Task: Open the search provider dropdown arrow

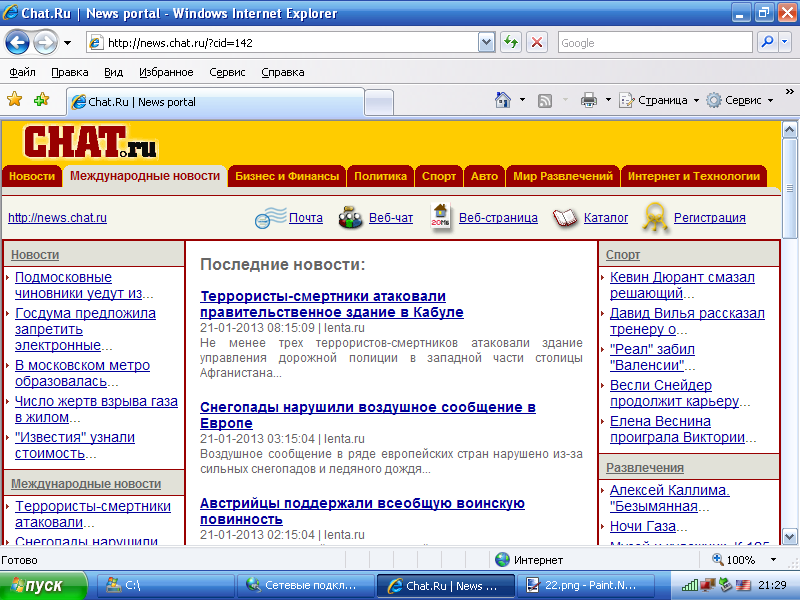Action: pyautogui.click(x=785, y=42)
